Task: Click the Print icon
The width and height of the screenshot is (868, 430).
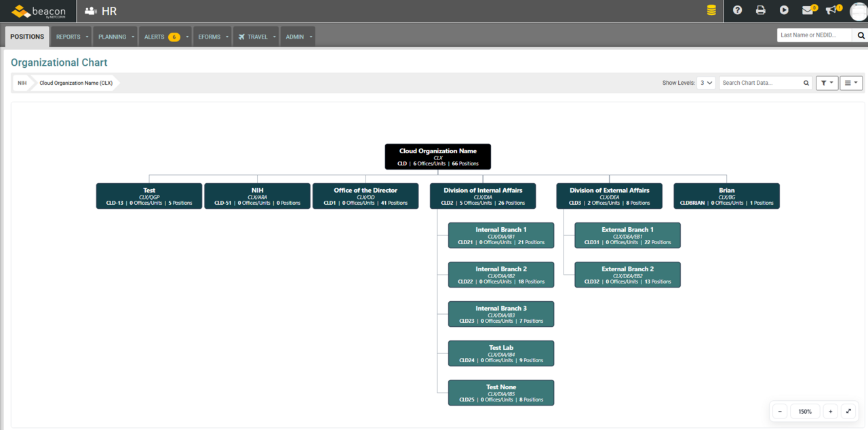Action: point(760,11)
